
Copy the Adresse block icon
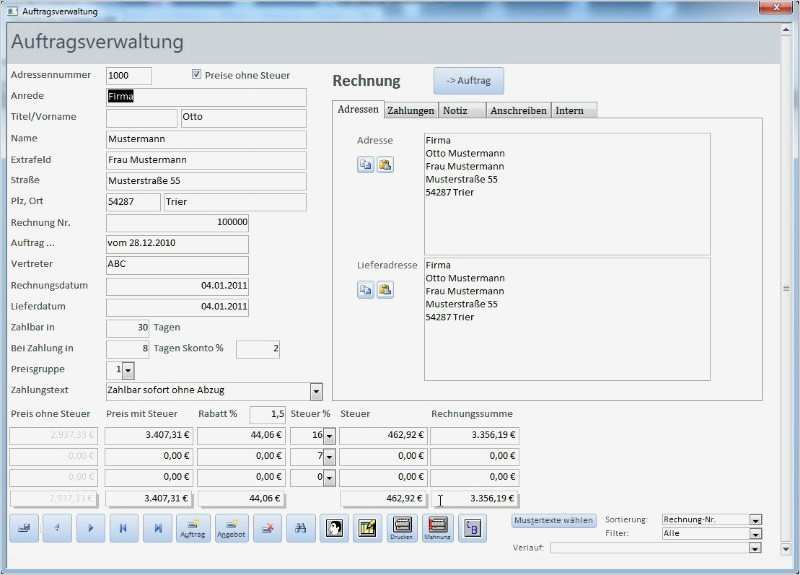coord(365,165)
